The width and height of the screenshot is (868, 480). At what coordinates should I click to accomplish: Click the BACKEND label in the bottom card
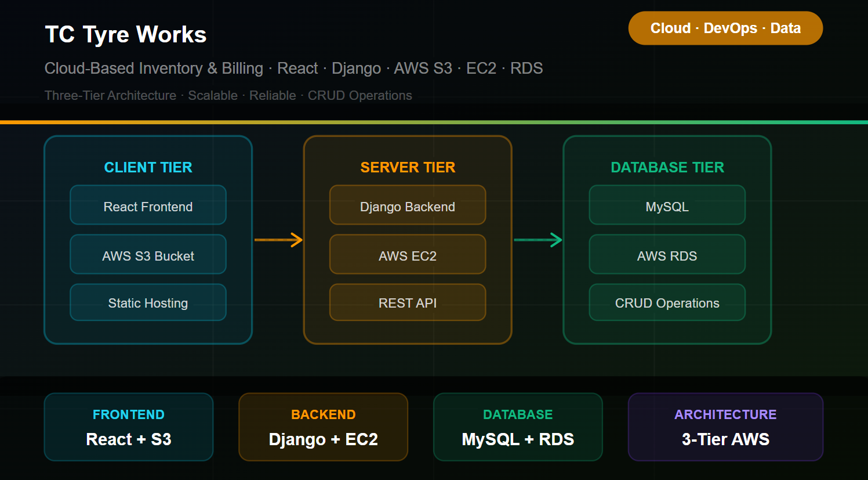click(324, 414)
